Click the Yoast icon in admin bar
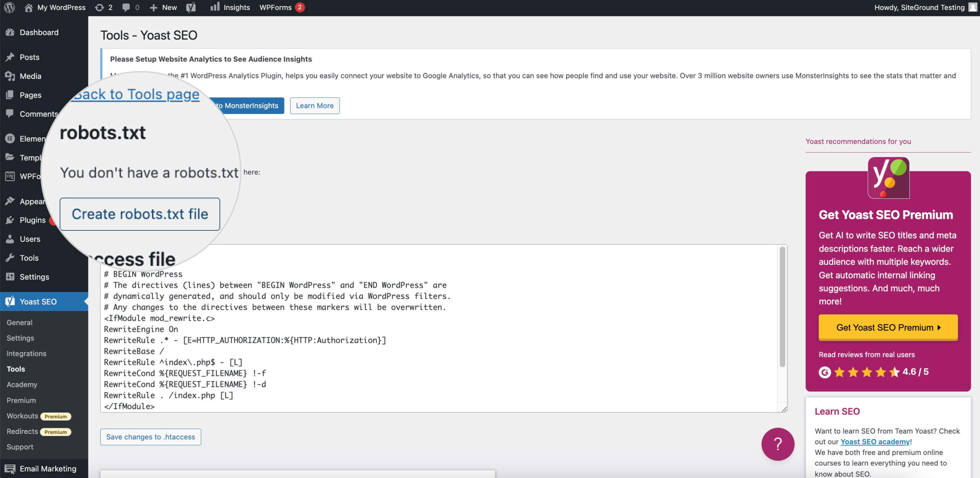Image resolution: width=980 pixels, height=478 pixels. (x=191, y=7)
